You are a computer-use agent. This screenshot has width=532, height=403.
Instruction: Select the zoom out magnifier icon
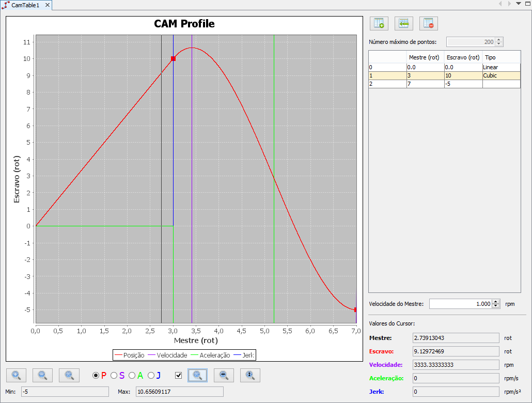pos(42,375)
